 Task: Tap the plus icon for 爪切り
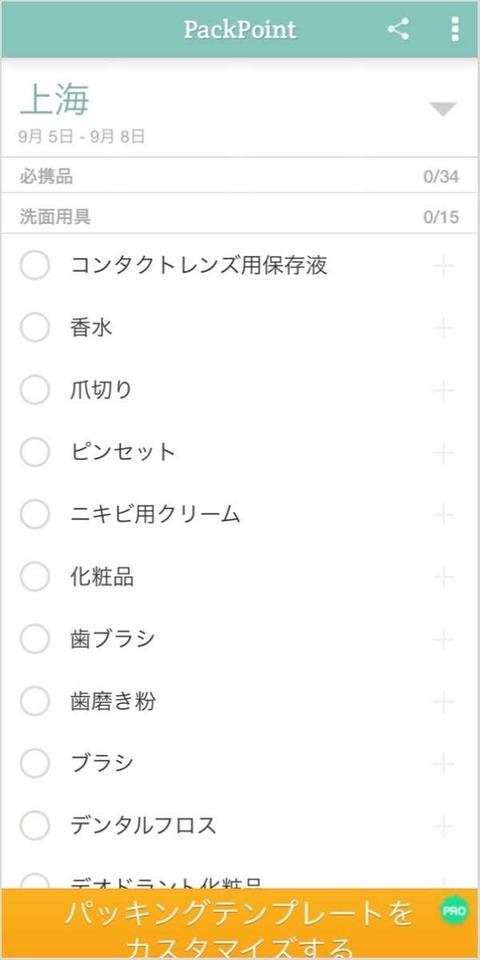(x=443, y=391)
